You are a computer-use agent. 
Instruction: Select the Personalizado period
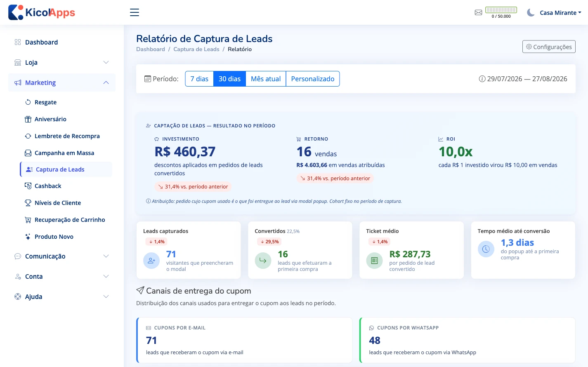tap(313, 79)
